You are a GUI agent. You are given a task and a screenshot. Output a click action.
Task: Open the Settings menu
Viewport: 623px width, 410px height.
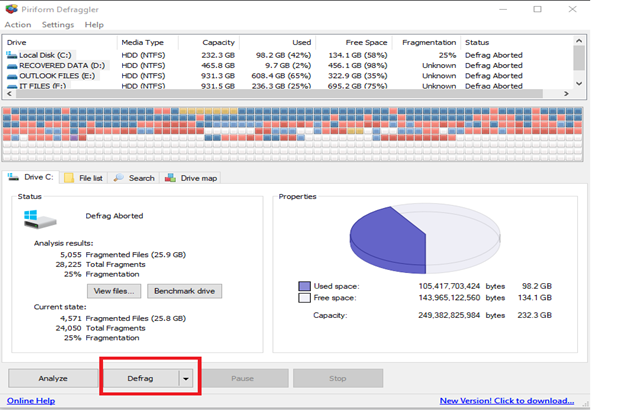pos(58,25)
